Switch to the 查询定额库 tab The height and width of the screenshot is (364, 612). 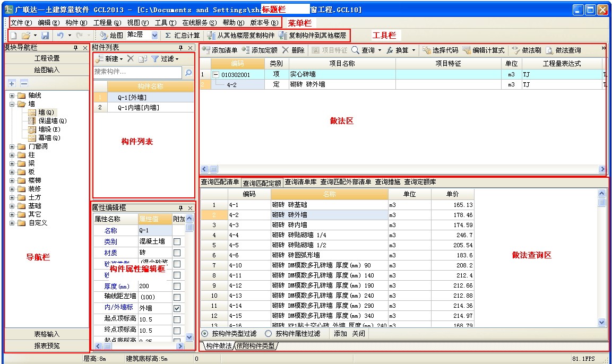[420, 182]
